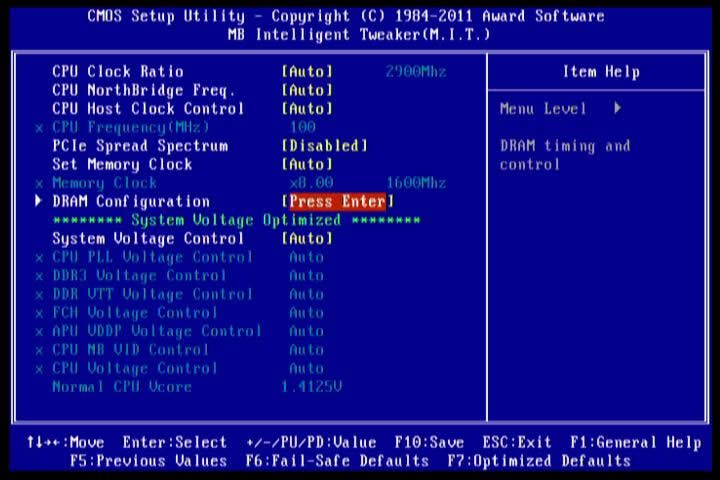Click the 1600Mhz memory speed readout
The width and height of the screenshot is (720, 480).
click(416, 183)
